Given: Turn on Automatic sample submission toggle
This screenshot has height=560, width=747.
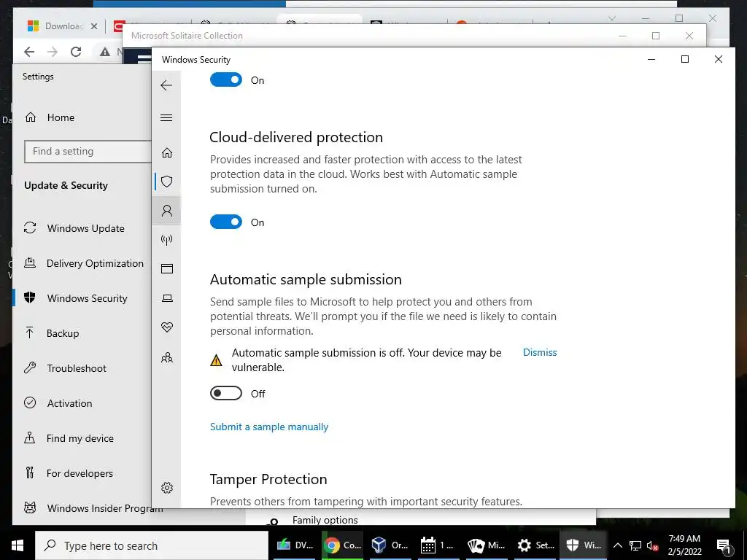Looking at the screenshot, I should pyautogui.click(x=226, y=393).
